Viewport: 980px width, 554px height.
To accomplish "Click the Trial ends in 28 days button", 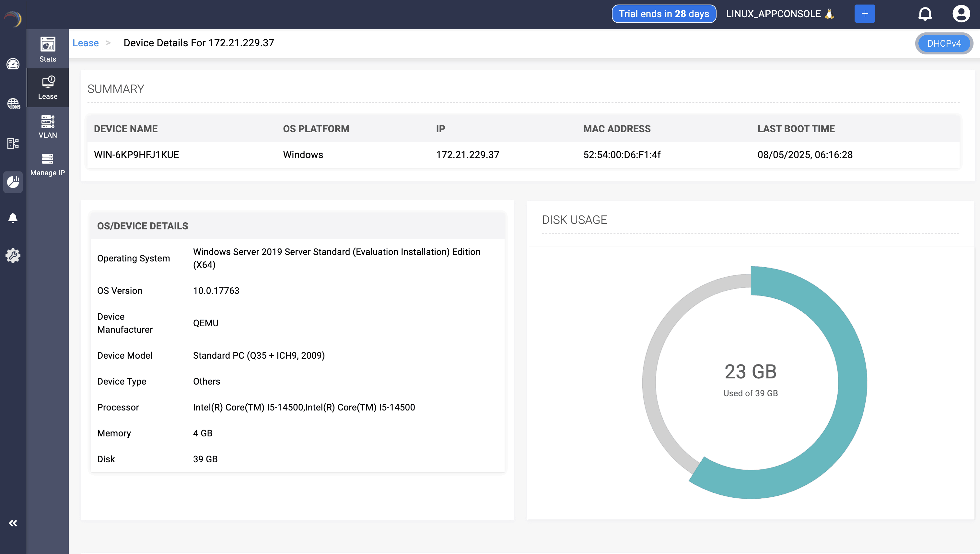I will tap(663, 14).
